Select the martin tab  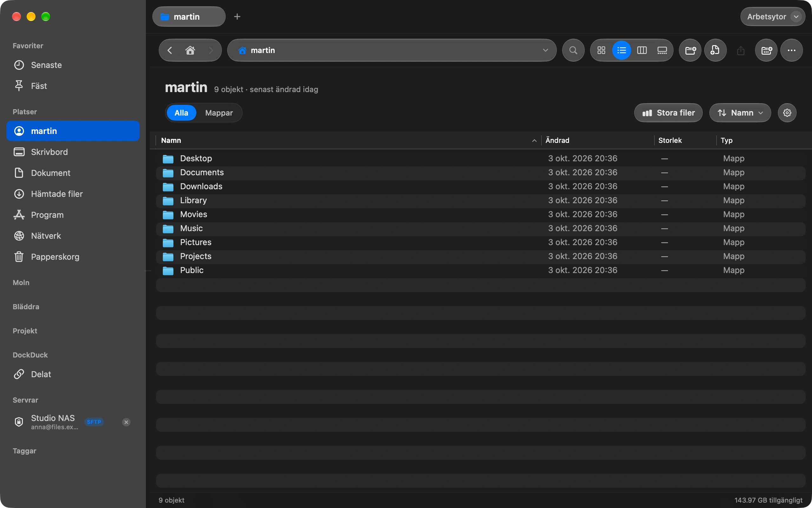point(189,17)
